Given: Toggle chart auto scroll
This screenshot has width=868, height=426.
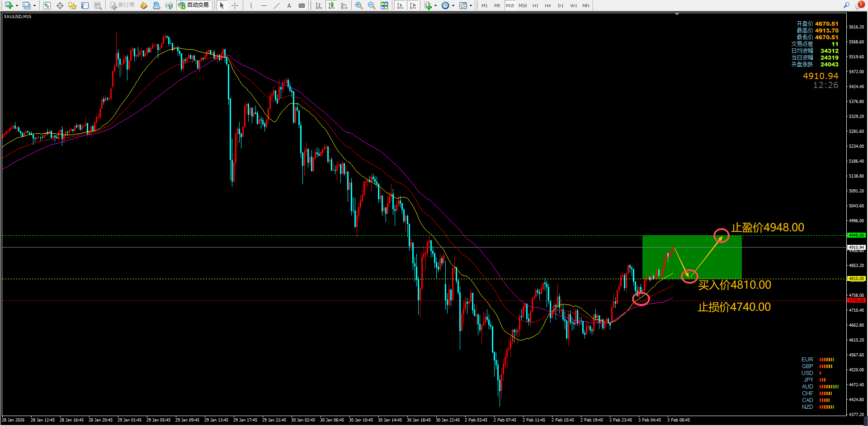Looking at the screenshot, I should (x=400, y=5).
